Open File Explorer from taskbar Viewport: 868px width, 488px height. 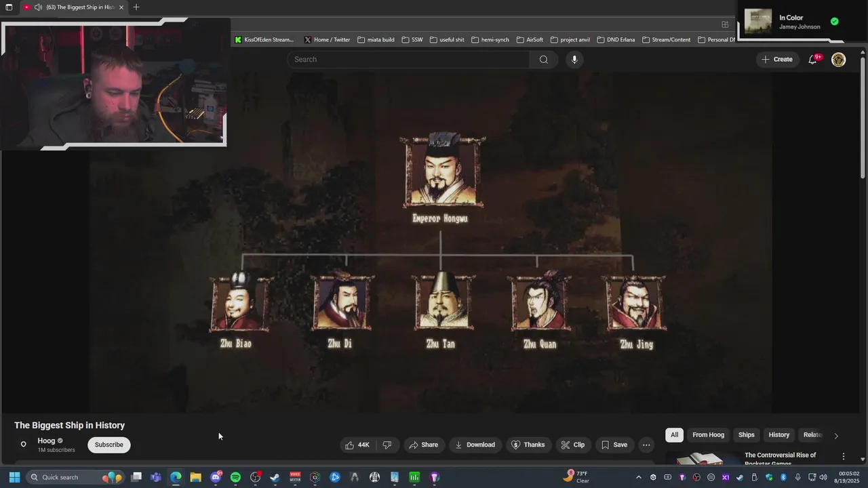pos(195,477)
